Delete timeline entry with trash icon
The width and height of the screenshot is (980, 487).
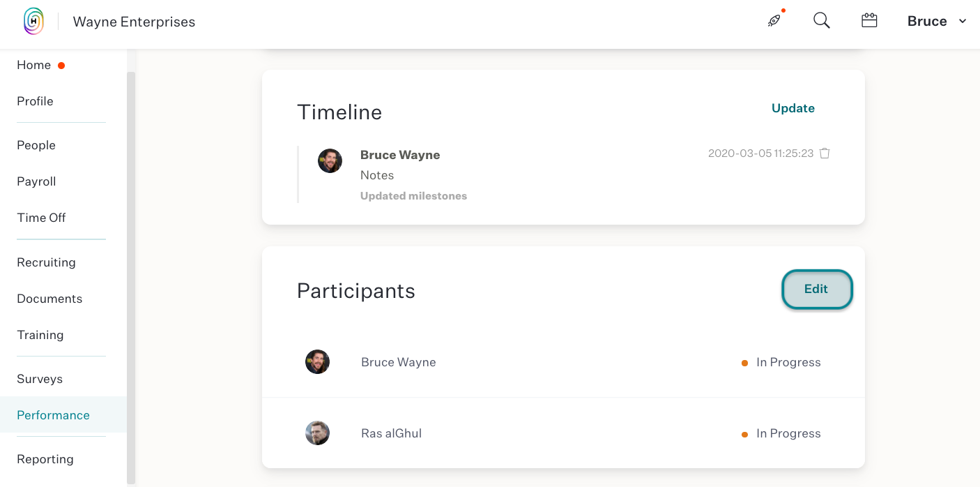(825, 153)
